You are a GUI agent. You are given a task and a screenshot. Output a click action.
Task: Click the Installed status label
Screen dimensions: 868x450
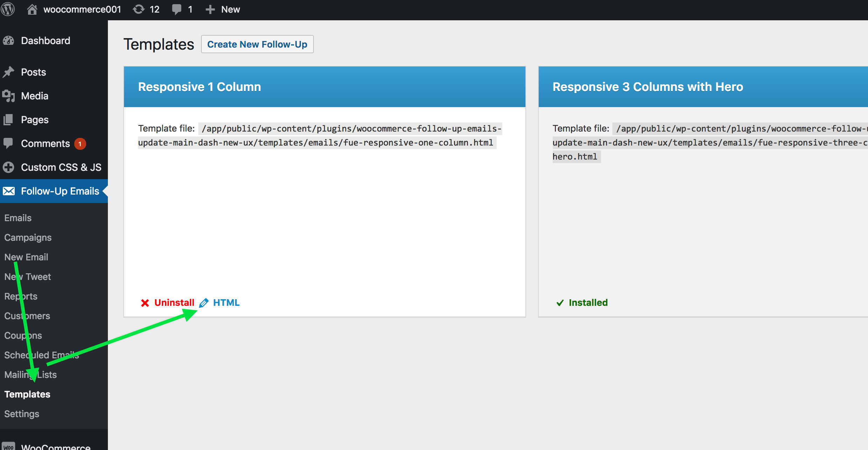point(588,303)
